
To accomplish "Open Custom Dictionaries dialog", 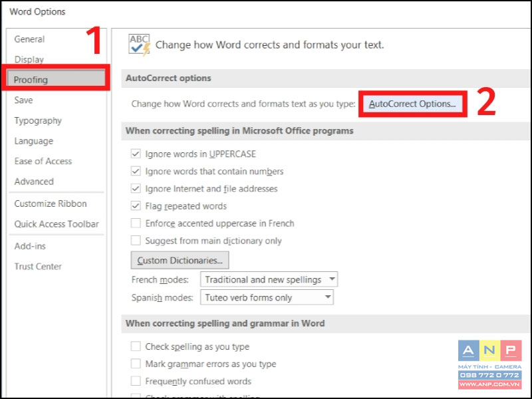I will 180,260.
